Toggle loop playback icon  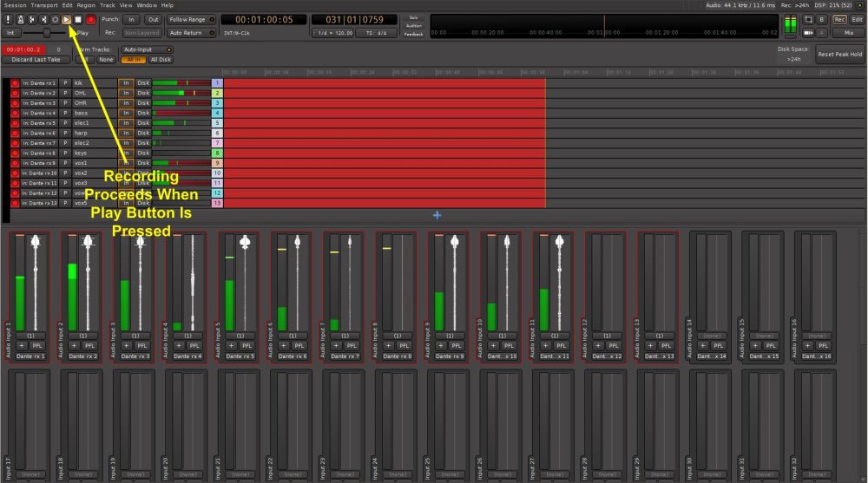55,19
